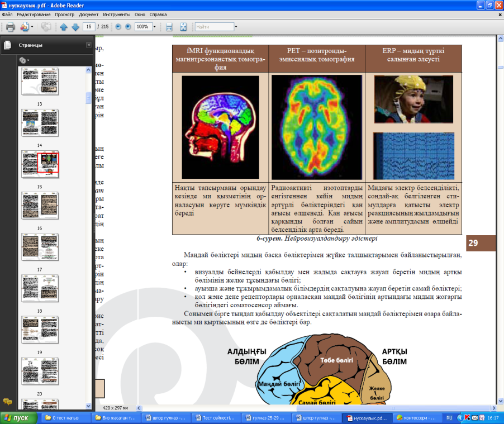This screenshot has height=424, width=504.
Task: Switch to 'Биз жасаған т...' taskbar folder
Action: pos(116,418)
